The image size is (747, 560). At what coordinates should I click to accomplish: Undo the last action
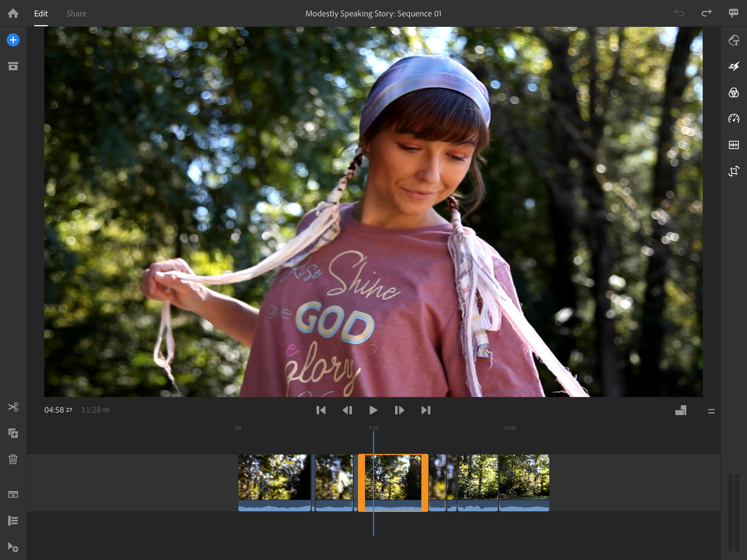click(679, 13)
